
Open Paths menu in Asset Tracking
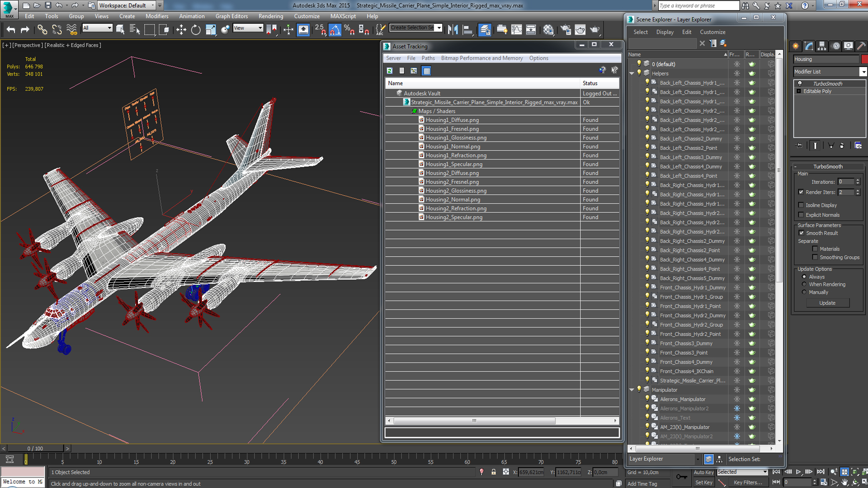pos(428,58)
